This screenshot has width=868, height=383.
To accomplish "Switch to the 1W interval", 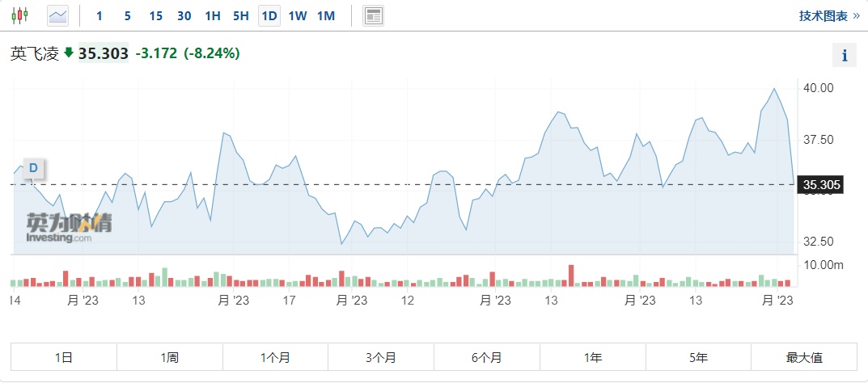I will [x=298, y=15].
